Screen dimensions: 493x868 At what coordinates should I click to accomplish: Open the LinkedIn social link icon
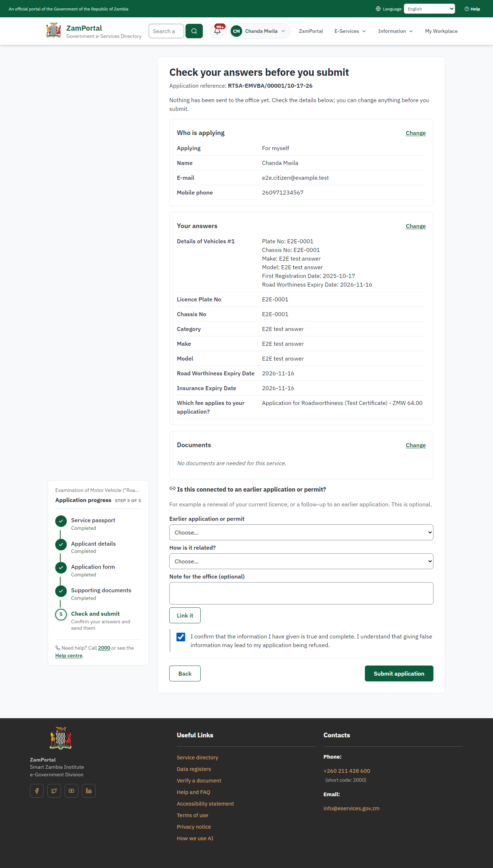89,791
